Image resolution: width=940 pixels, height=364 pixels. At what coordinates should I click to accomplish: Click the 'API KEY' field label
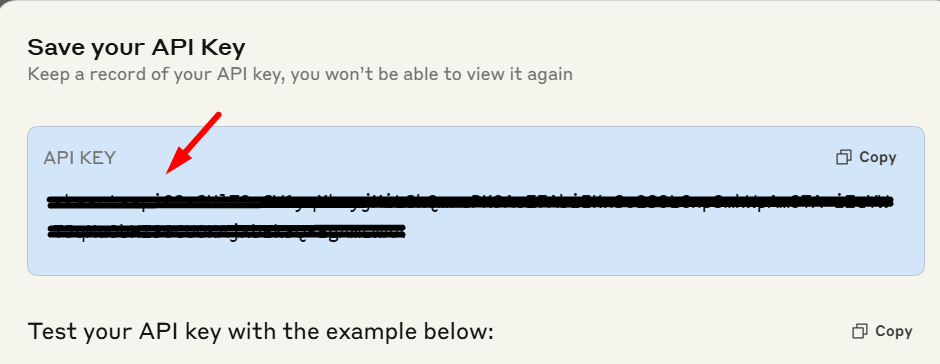79,158
